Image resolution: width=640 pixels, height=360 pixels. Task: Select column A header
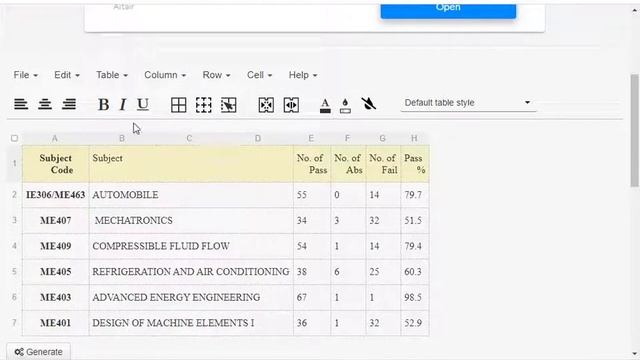[55, 138]
